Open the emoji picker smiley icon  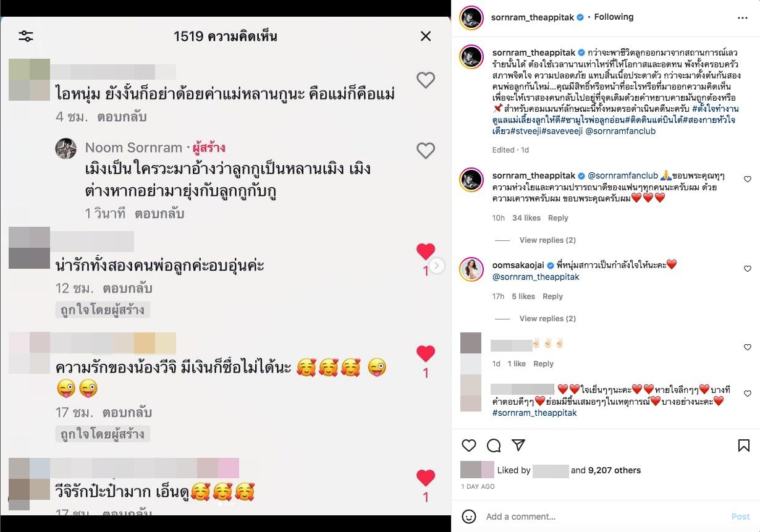469,517
